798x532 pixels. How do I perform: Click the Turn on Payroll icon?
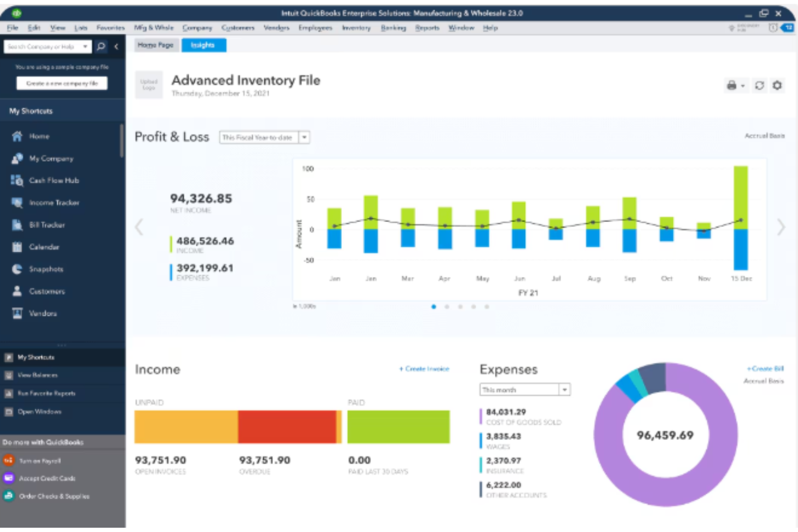(10, 461)
